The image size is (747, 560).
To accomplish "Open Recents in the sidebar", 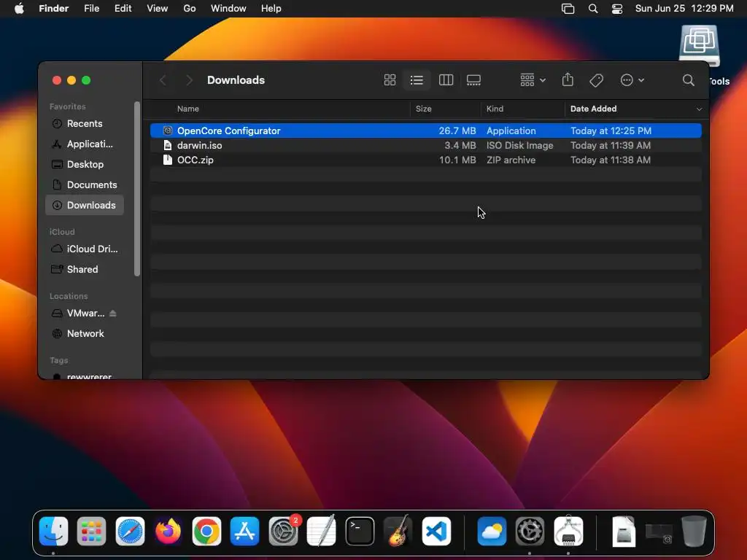I will [85, 123].
